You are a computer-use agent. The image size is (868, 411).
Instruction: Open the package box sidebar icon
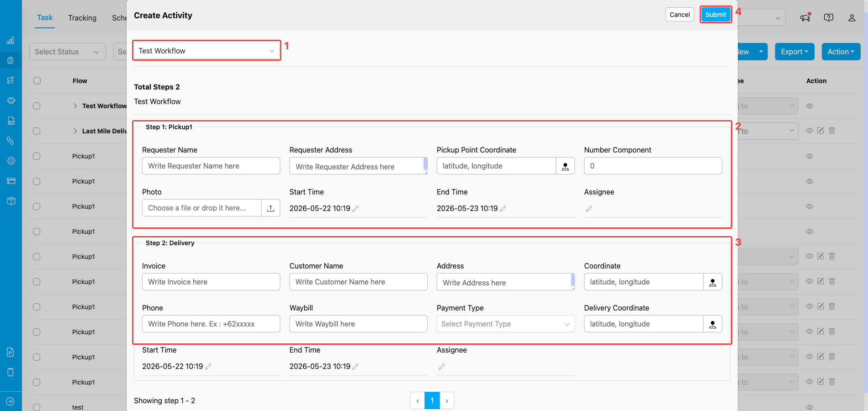point(11,201)
